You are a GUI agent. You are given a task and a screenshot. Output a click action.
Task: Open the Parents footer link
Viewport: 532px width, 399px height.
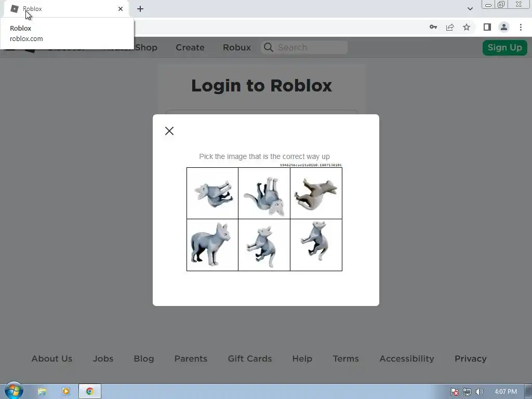(x=191, y=358)
